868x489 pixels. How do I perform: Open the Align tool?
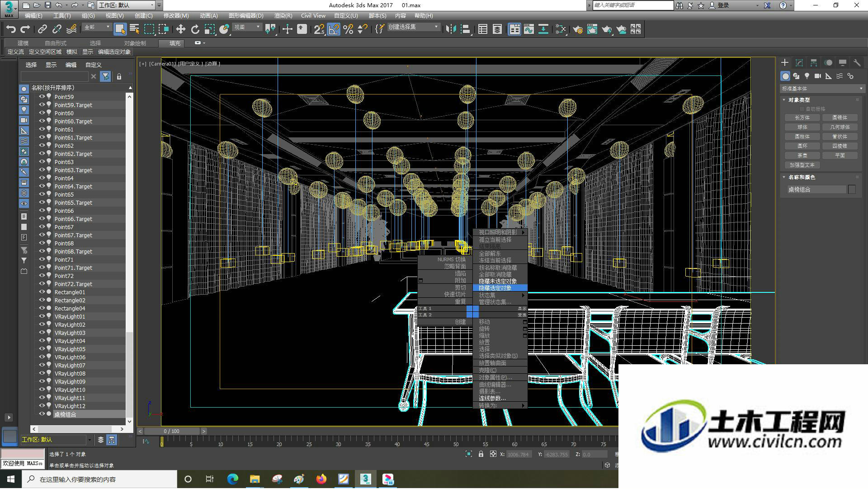coord(465,29)
